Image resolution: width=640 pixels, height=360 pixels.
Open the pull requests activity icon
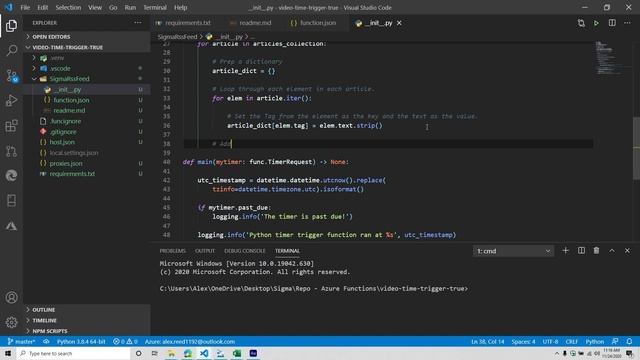point(11,151)
